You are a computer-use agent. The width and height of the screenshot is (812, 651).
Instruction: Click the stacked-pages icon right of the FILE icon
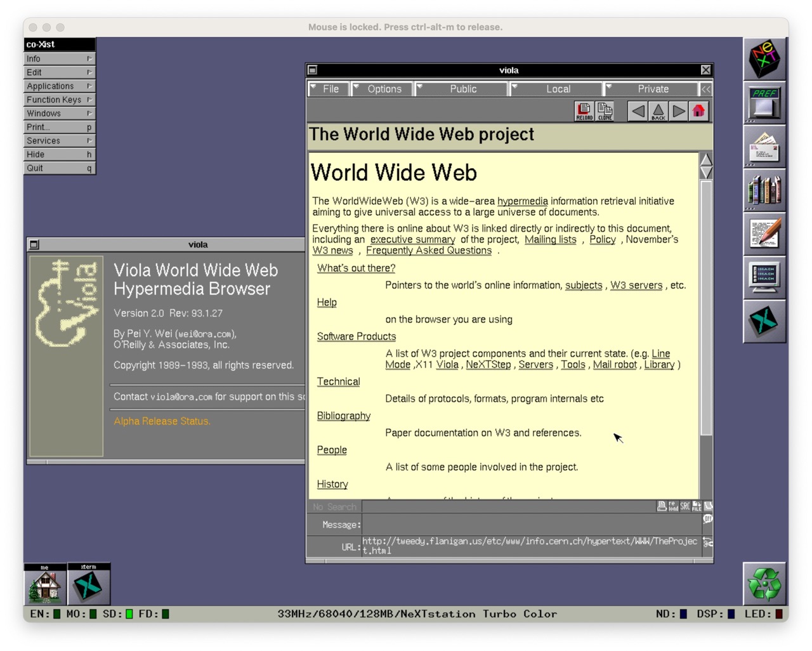click(708, 506)
